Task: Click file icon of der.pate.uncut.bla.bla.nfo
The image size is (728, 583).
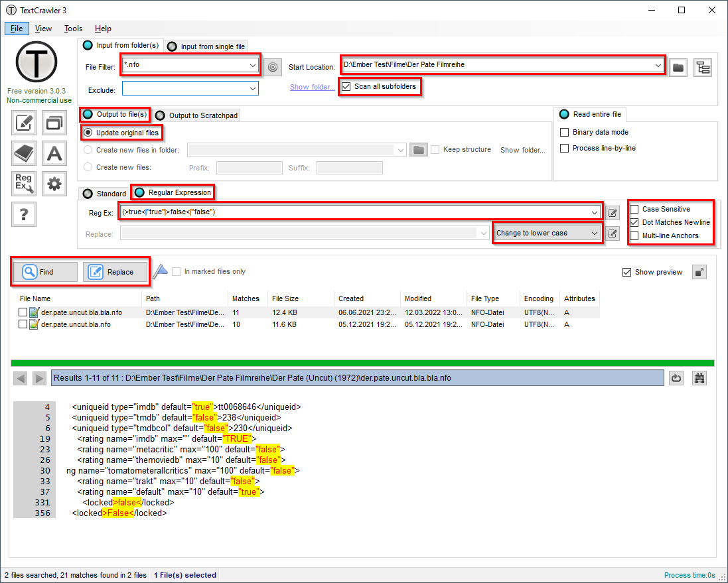Action: [35, 312]
